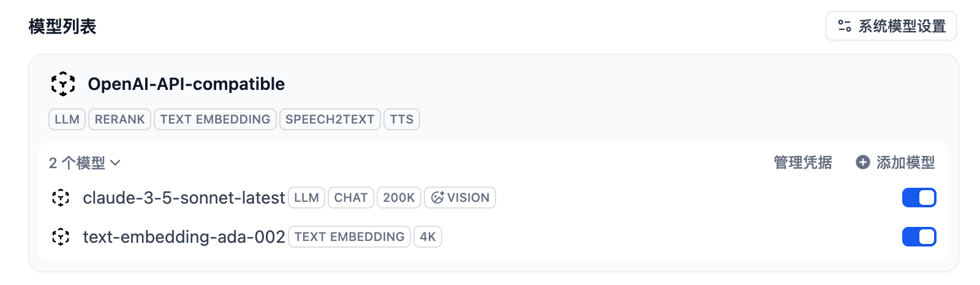Click the 200K context size badge
980x285 pixels.
[399, 198]
